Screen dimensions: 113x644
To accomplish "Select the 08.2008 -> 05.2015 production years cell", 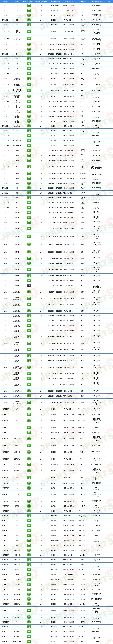I will [55, 367].
